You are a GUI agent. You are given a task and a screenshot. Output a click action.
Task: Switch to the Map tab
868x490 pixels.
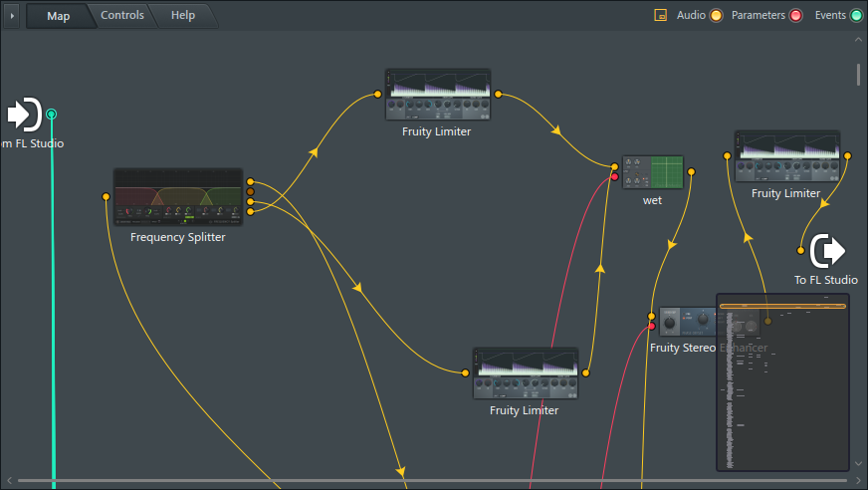coord(58,15)
